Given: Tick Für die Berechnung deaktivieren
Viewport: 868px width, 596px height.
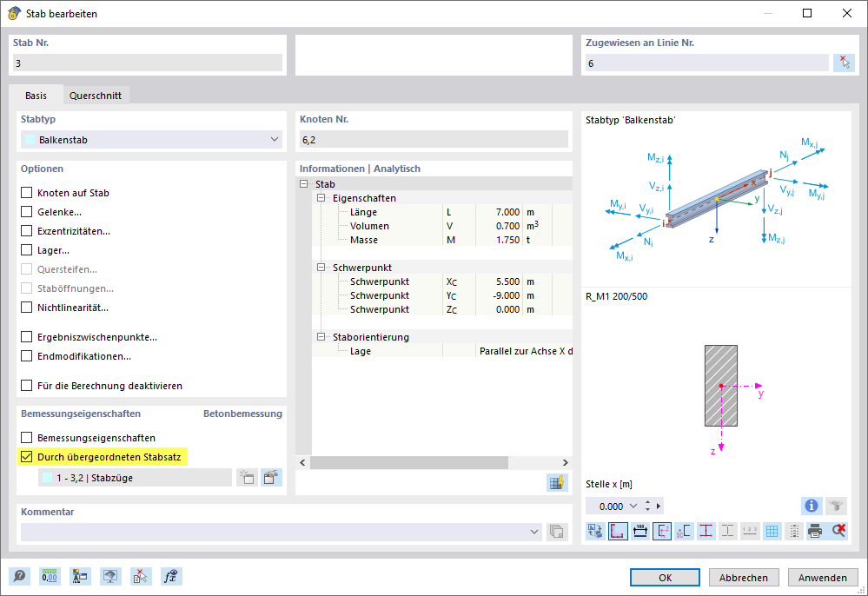Looking at the screenshot, I should click(x=27, y=386).
